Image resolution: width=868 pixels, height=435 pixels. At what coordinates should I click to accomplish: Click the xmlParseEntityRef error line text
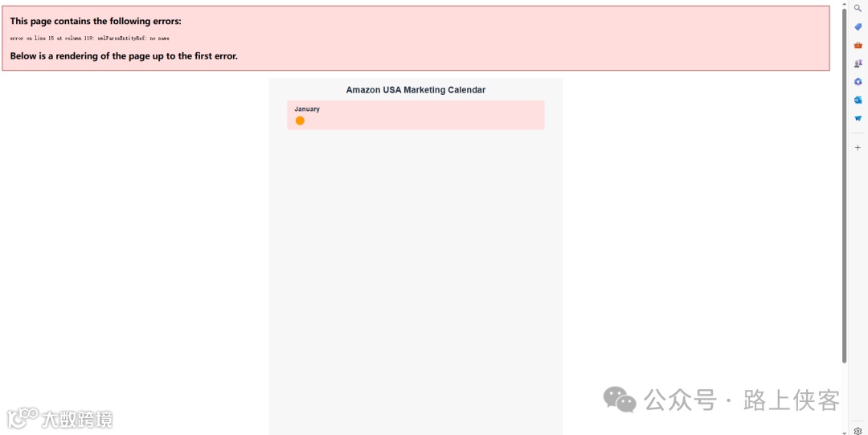(x=90, y=39)
